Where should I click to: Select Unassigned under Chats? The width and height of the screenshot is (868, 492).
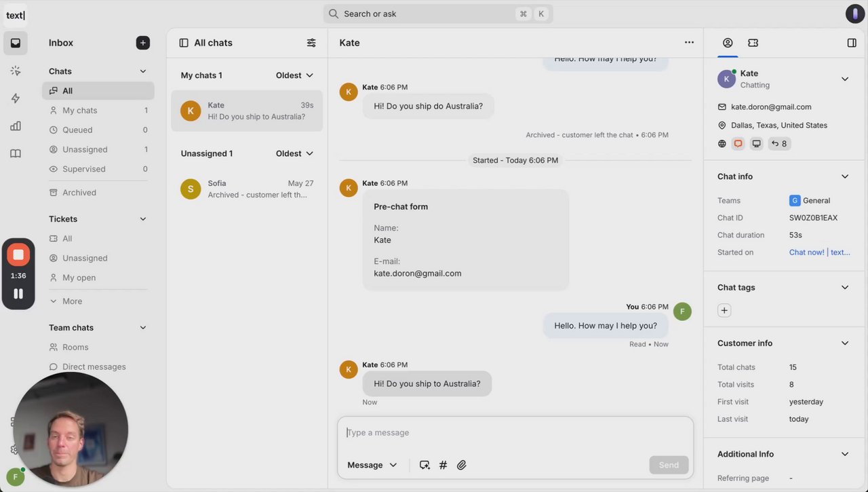(98, 150)
